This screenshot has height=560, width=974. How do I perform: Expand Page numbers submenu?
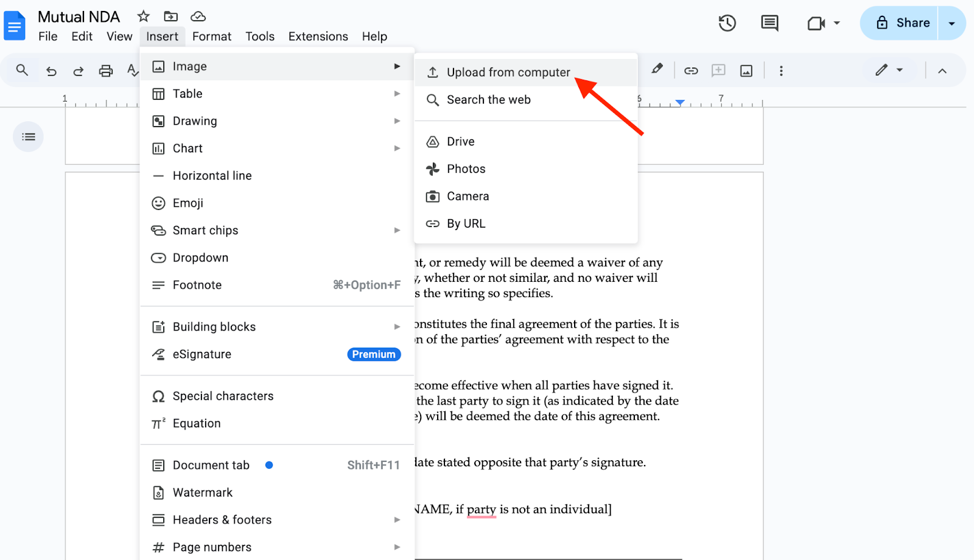(277, 547)
